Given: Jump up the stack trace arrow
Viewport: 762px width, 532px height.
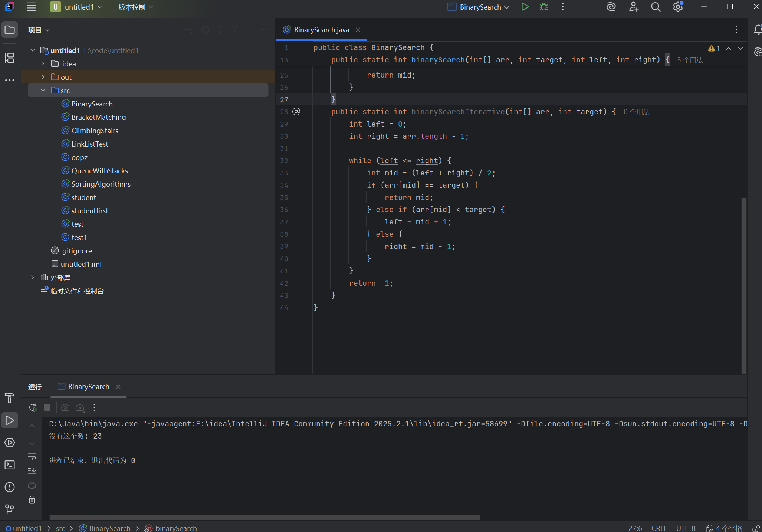Looking at the screenshot, I should click(32, 427).
